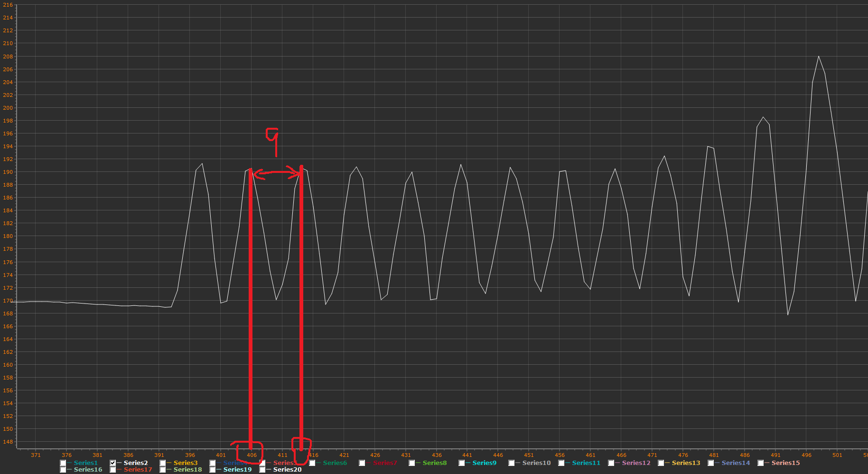Click the 476 label on the X axis
The image size is (868, 474).
click(683, 455)
